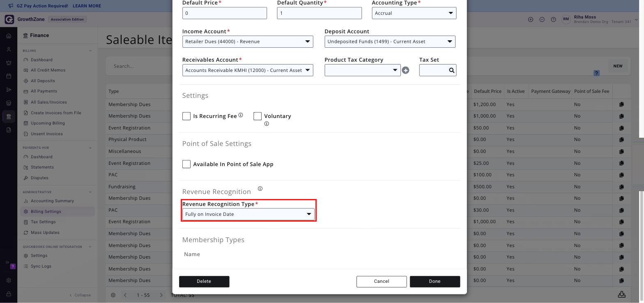Click the magnifier icon in Tax Set field
Screen dimensions: 644x303
click(451, 70)
